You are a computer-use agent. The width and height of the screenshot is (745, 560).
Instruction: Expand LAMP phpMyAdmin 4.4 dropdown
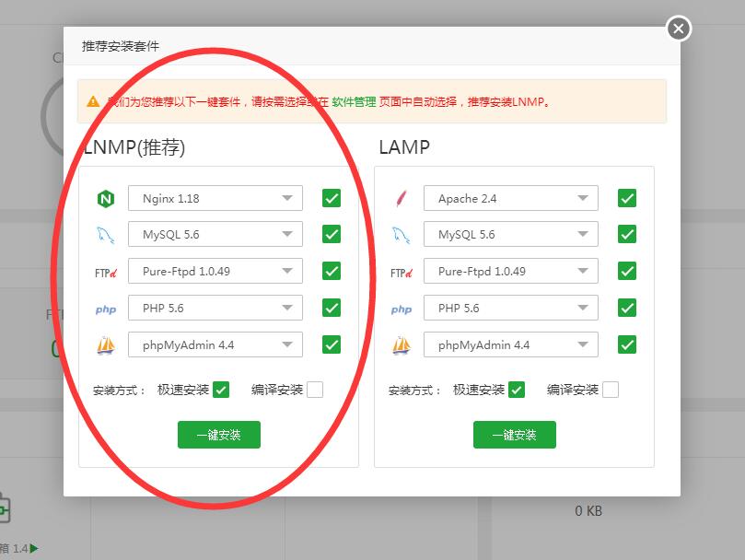click(x=511, y=345)
